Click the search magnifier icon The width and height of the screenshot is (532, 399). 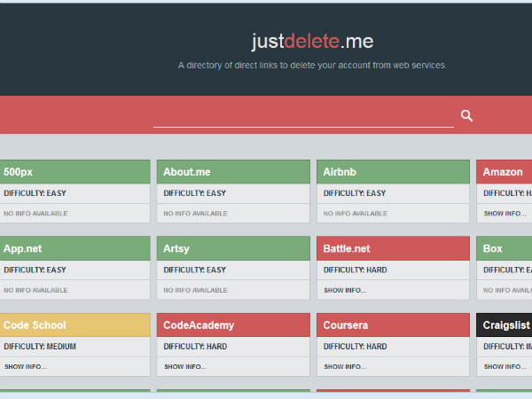467,115
